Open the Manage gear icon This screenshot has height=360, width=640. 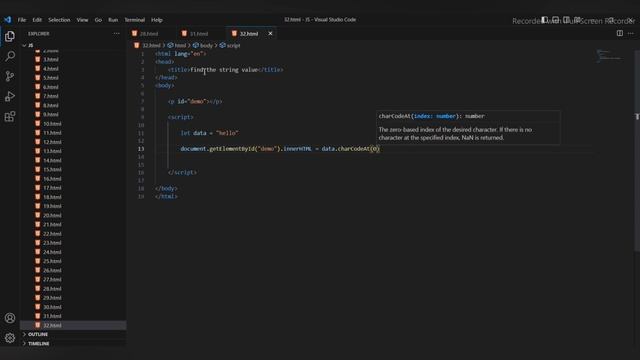click(10, 338)
